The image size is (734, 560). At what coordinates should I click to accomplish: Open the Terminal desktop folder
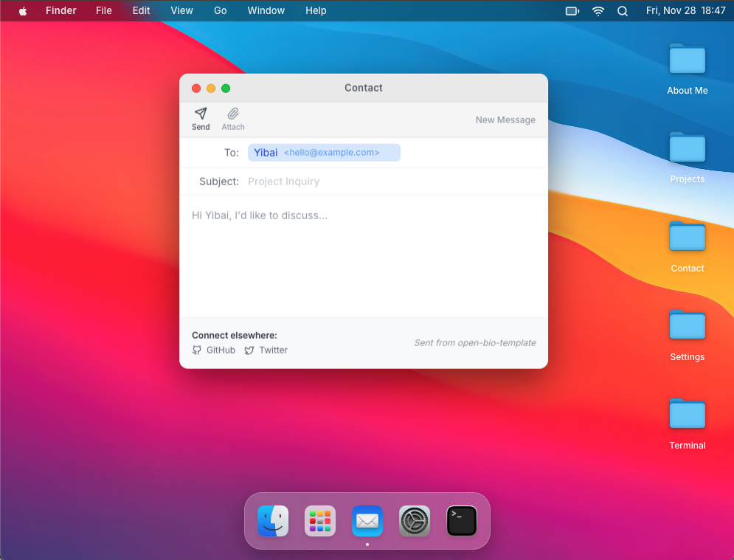tap(688, 424)
